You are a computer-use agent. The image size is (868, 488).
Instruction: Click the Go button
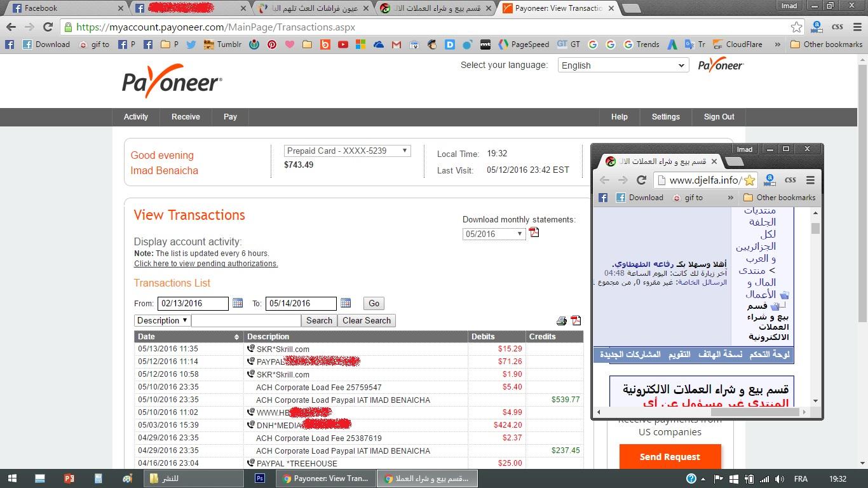tap(374, 304)
